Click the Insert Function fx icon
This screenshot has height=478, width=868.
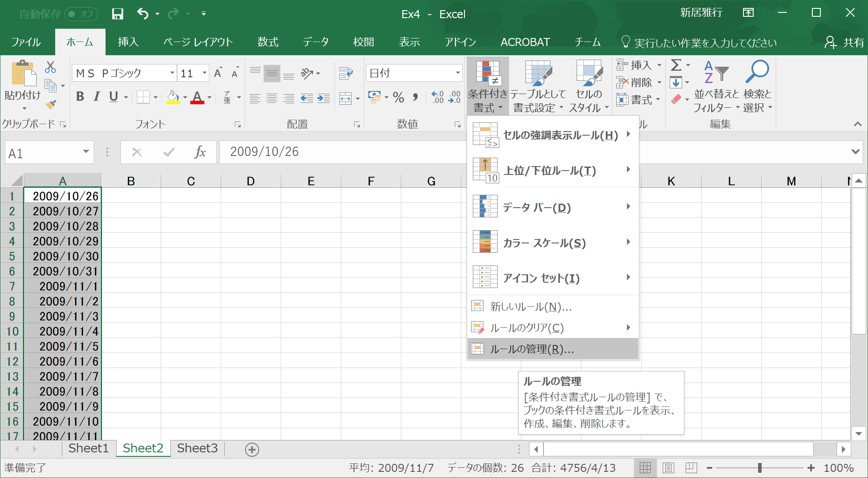(200, 152)
